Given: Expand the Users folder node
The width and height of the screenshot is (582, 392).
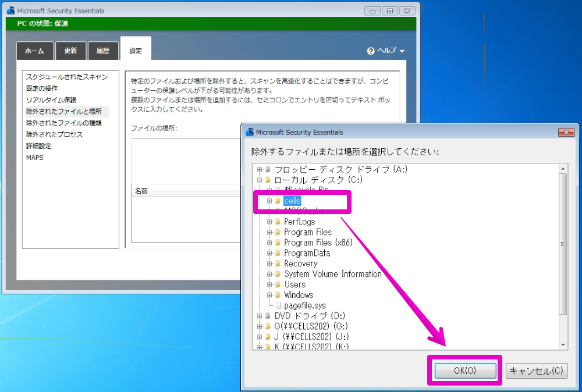Looking at the screenshot, I should (269, 284).
